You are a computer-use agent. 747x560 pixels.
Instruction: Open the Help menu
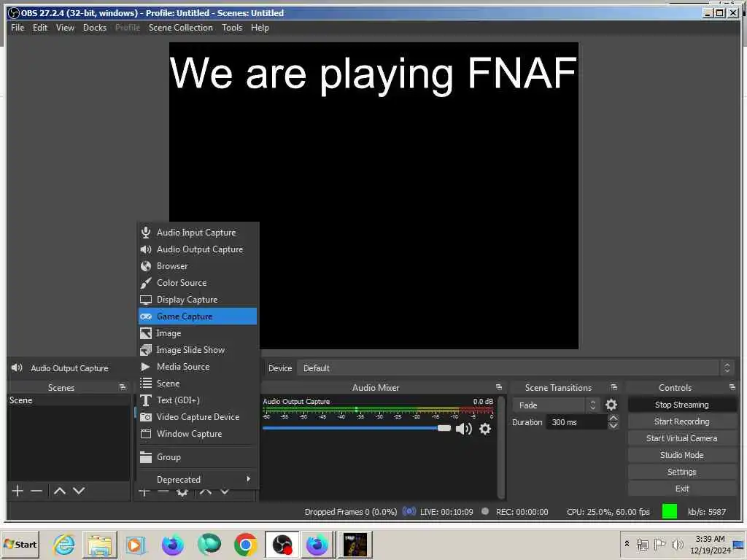260,28
